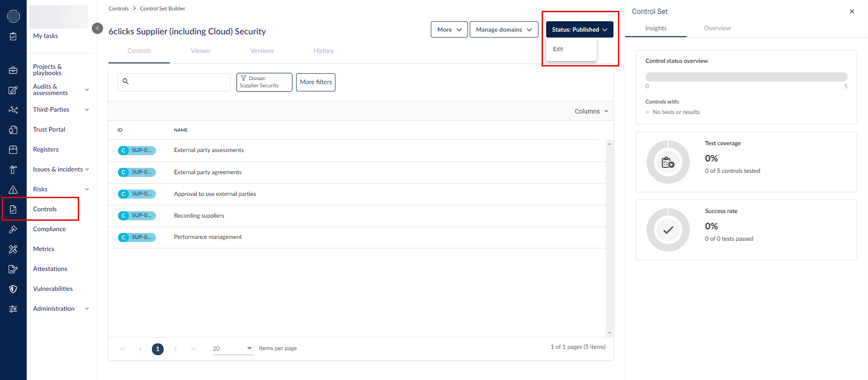The image size is (868, 380).
Task: Click the Metrics ruler icon
Action: click(x=13, y=249)
